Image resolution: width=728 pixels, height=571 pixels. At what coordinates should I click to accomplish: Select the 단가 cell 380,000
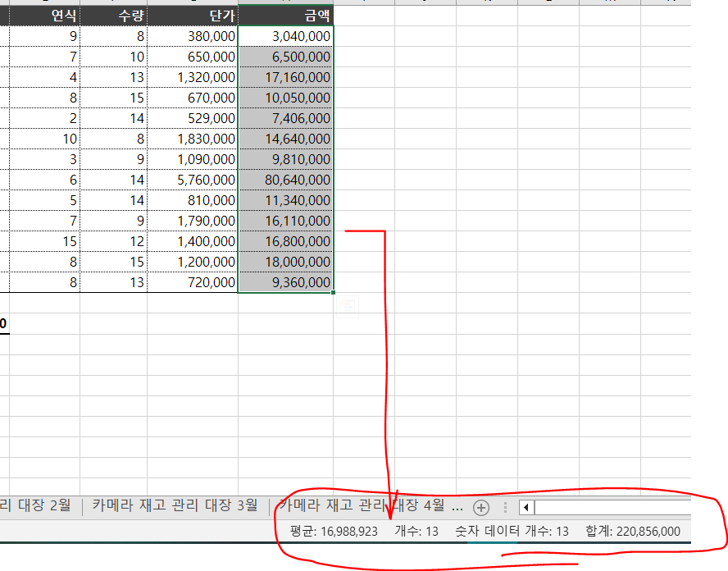tap(193, 36)
